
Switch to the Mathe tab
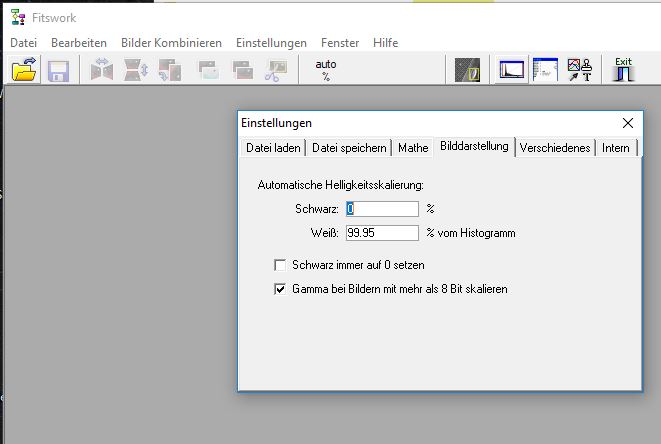[413, 148]
